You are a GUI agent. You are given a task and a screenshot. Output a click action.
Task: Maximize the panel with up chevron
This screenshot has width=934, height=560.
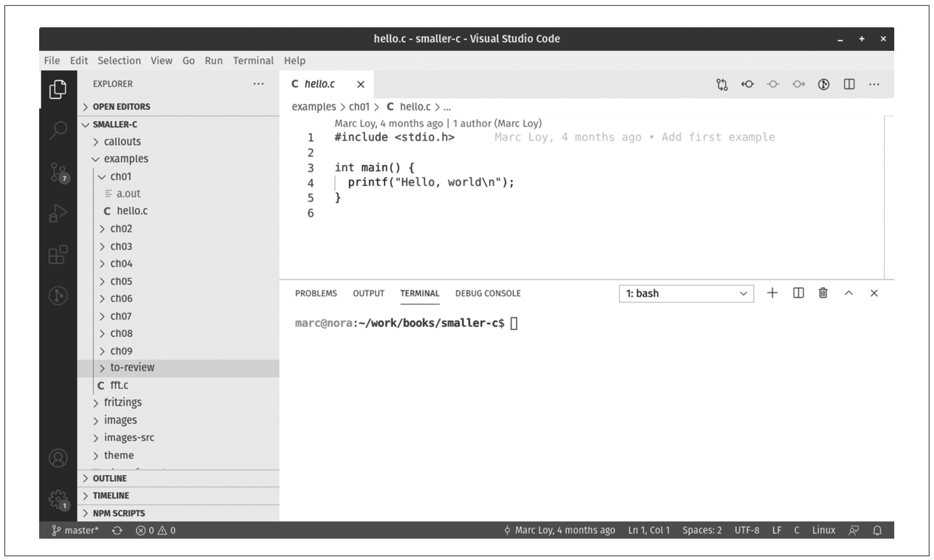click(849, 293)
